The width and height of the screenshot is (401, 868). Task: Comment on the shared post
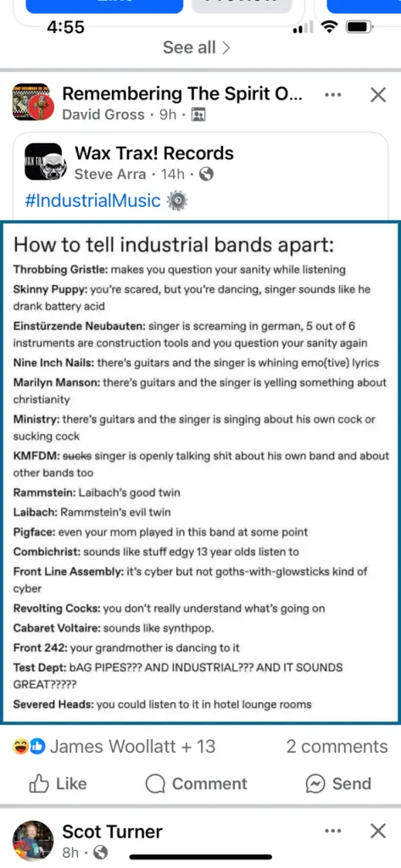pyautogui.click(x=196, y=783)
